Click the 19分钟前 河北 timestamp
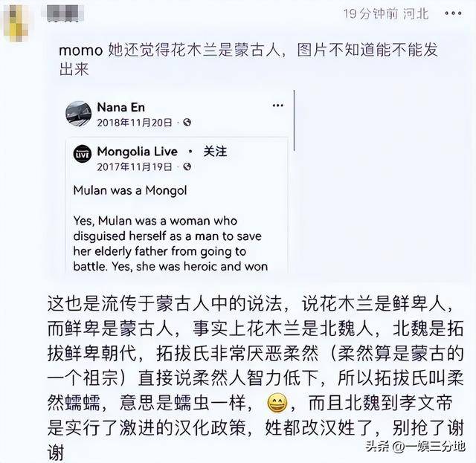 click(386, 13)
